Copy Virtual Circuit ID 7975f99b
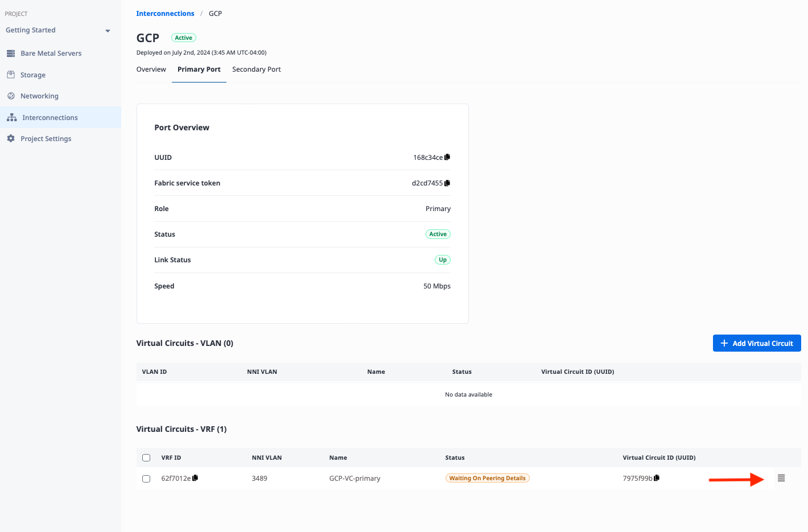The width and height of the screenshot is (808, 532). [657, 478]
